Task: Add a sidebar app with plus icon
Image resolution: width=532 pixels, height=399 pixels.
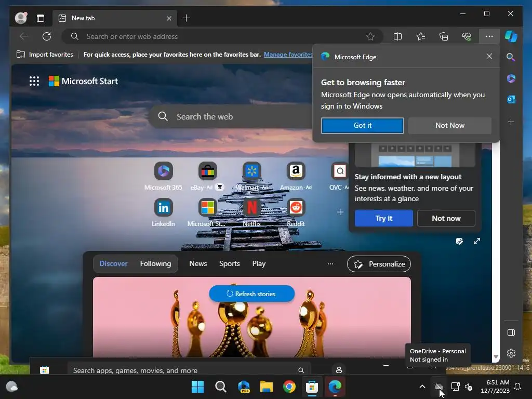Action: coord(511,122)
